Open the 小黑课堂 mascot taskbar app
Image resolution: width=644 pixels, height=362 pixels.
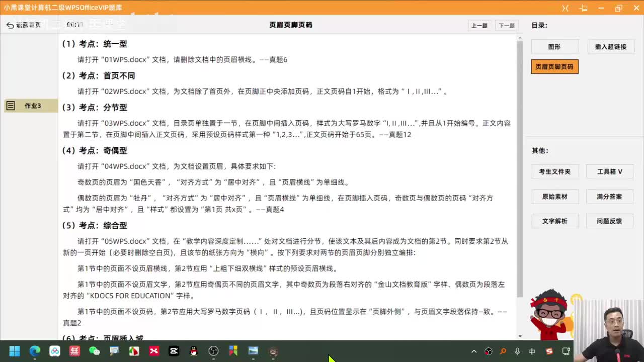273,351
